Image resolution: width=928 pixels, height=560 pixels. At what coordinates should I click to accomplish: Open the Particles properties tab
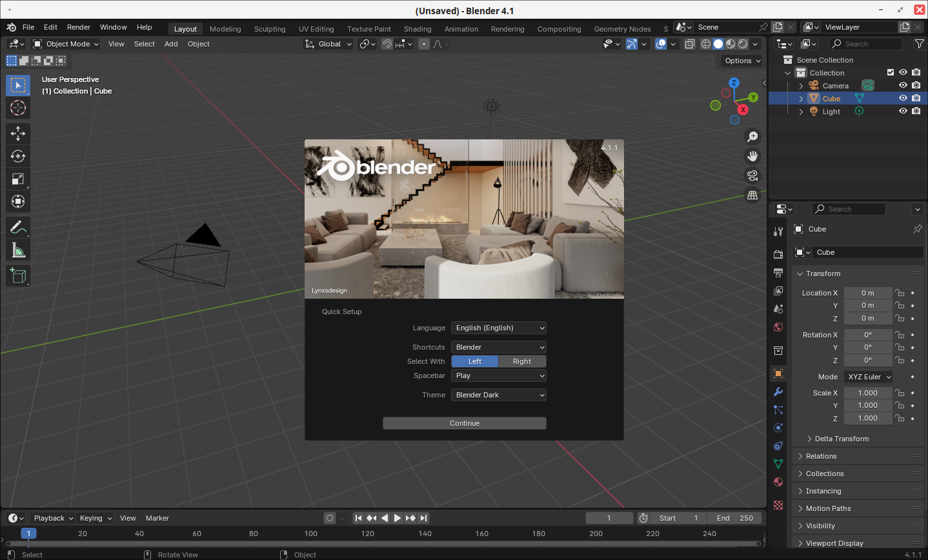coord(778,410)
